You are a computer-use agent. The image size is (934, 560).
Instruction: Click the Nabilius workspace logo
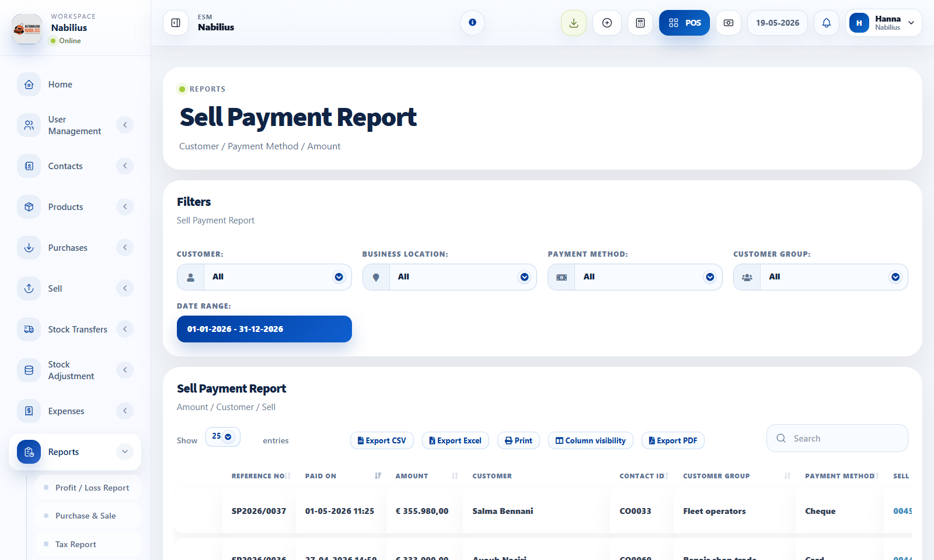pyautogui.click(x=27, y=29)
